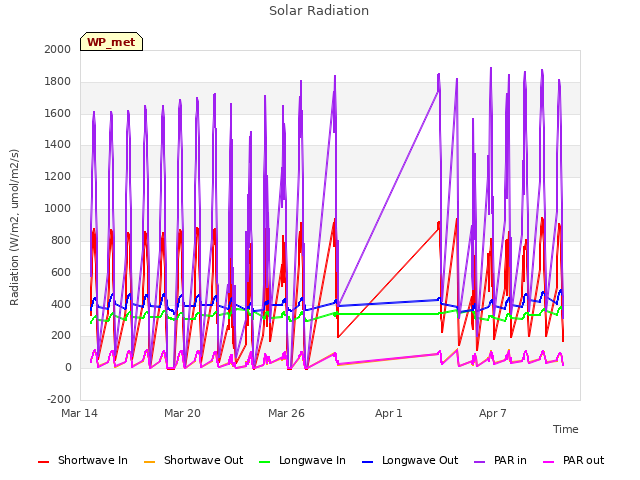Click the 600 y-axis tick label

point(61,272)
